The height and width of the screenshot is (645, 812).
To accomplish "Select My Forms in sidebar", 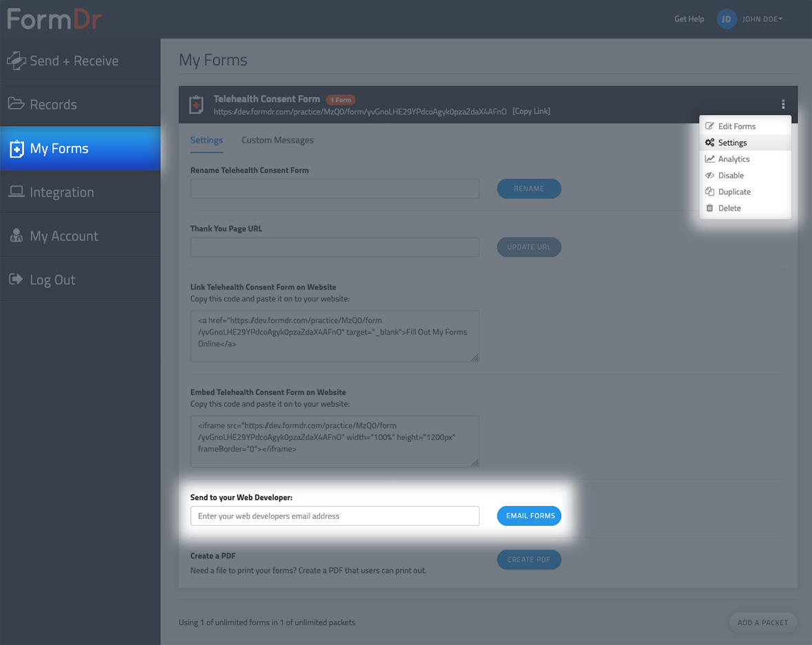I will pyautogui.click(x=81, y=148).
